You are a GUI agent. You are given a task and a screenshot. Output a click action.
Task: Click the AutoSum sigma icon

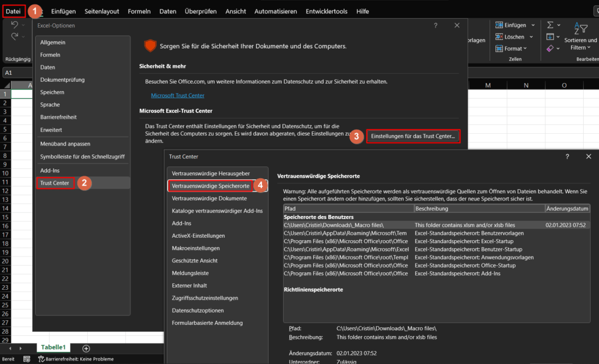(550, 25)
